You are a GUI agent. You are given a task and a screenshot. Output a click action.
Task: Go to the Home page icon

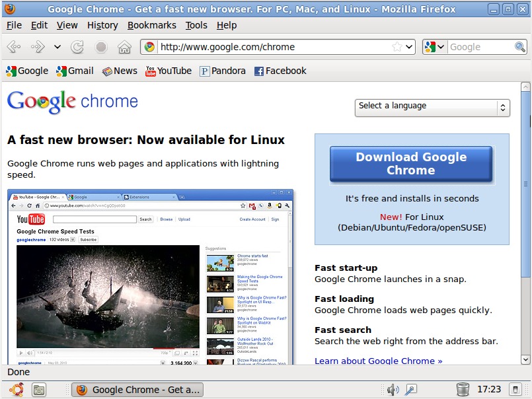coord(124,47)
